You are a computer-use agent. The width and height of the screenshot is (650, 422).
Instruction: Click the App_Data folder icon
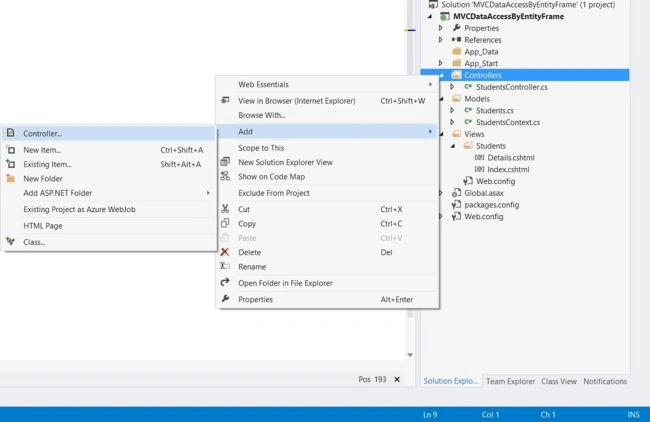click(x=456, y=51)
